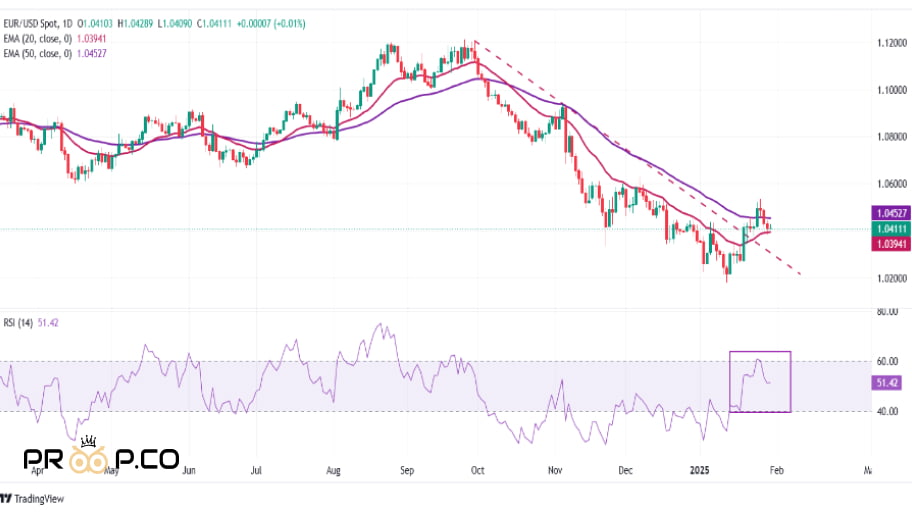The width and height of the screenshot is (912, 513).
Task: Click the 60.00 RSI axis label
Action: (x=888, y=361)
